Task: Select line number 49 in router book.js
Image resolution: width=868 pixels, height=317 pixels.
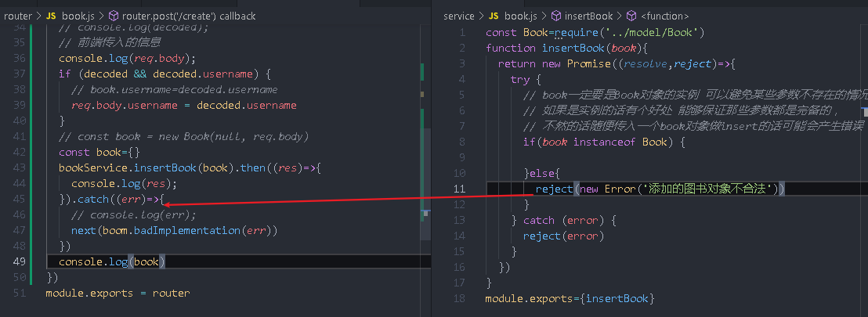Action: (x=20, y=261)
